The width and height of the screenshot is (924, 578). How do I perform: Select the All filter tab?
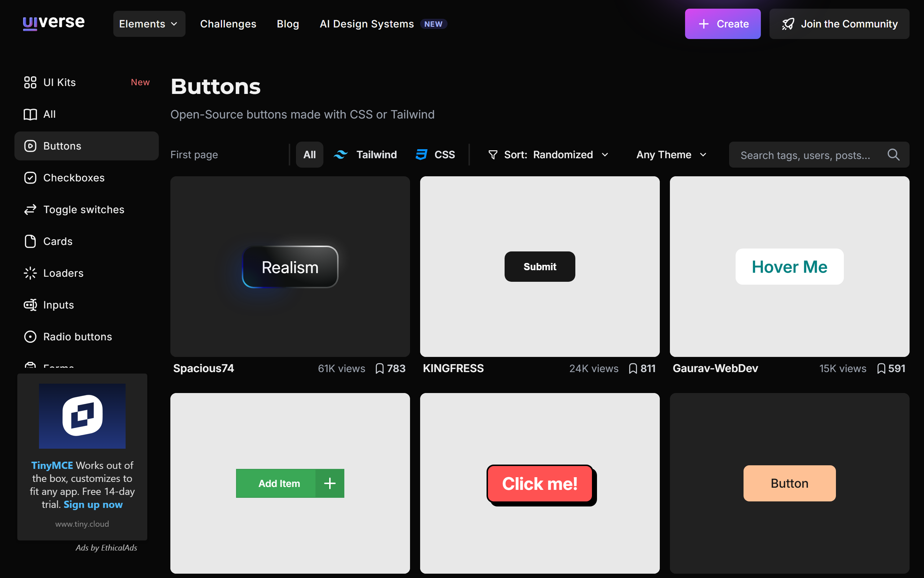(309, 155)
